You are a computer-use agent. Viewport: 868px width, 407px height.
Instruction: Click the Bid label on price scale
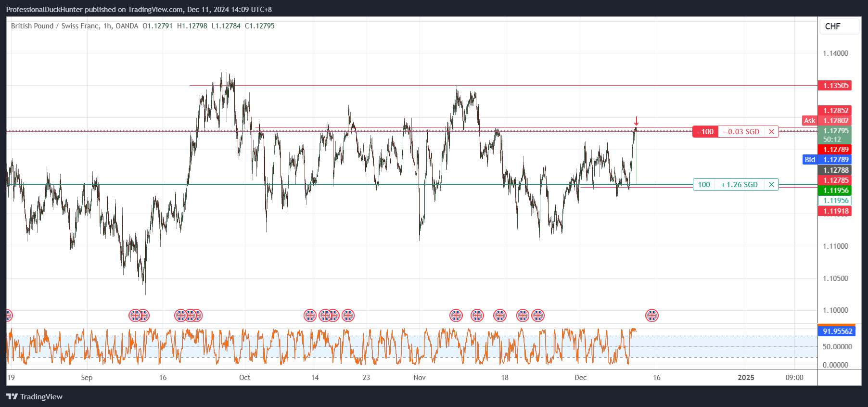(x=810, y=160)
